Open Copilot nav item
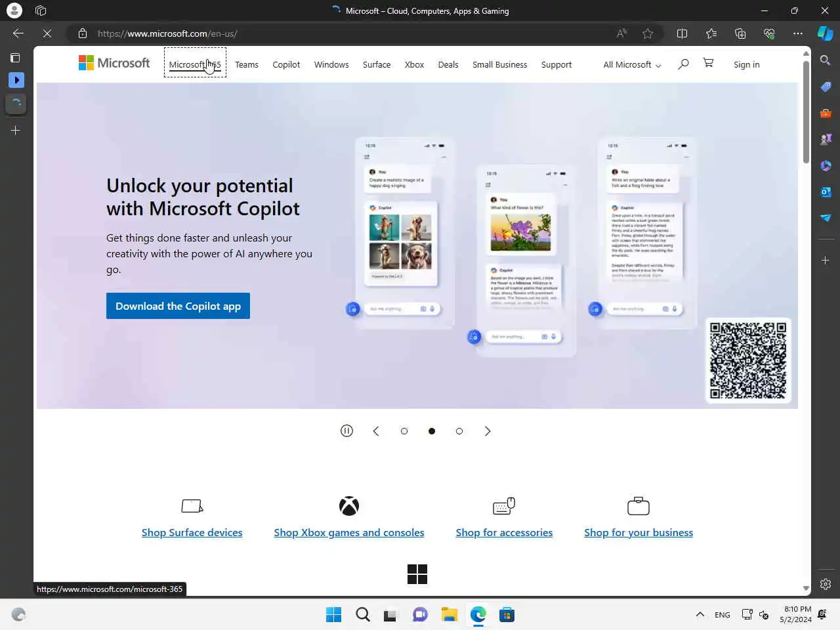 (x=286, y=64)
